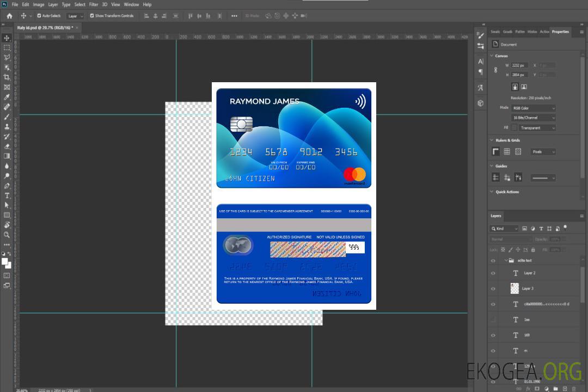Open the Fill Transparent dropdown
This screenshot has height=392, width=588.
(537, 128)
